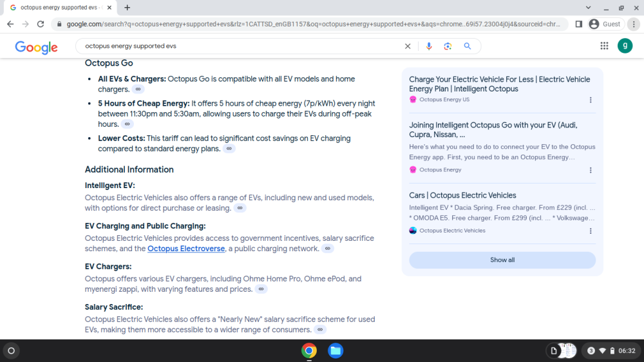Open the Guest profile menu

point(606,24)
